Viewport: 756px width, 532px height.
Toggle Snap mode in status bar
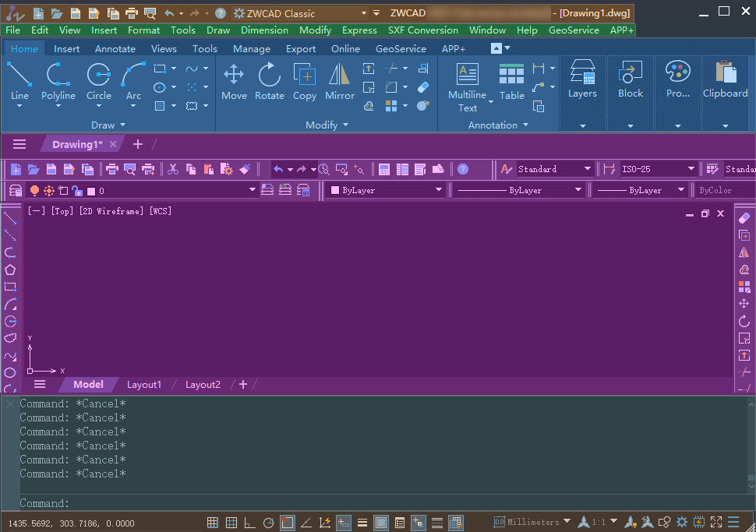coord(213,523)
